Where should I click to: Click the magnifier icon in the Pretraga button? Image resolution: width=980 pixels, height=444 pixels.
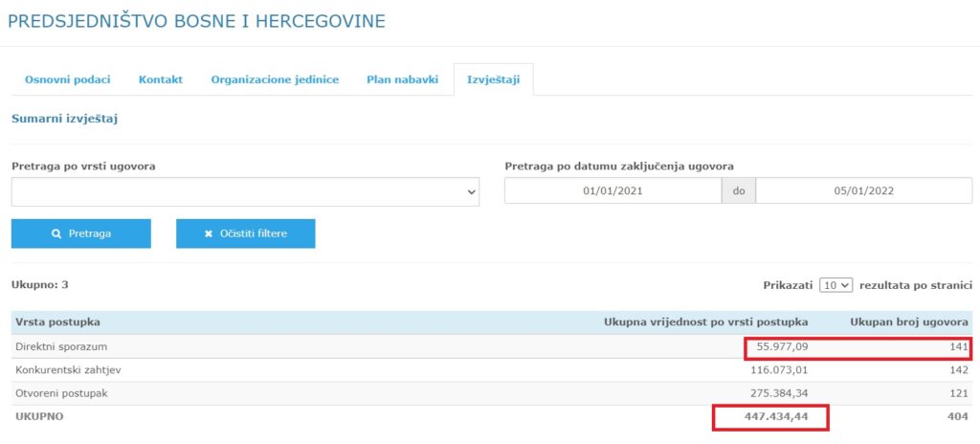tap(57, 233)
